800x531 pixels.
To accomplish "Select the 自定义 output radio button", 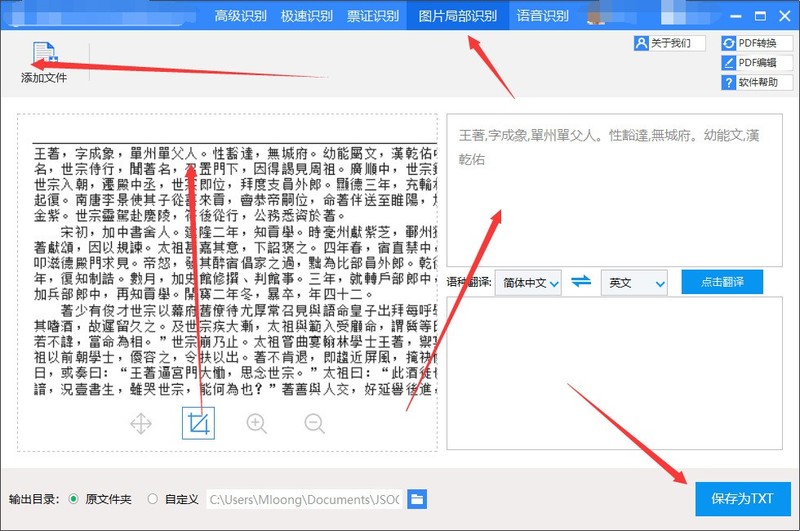I will pos(152,499).
